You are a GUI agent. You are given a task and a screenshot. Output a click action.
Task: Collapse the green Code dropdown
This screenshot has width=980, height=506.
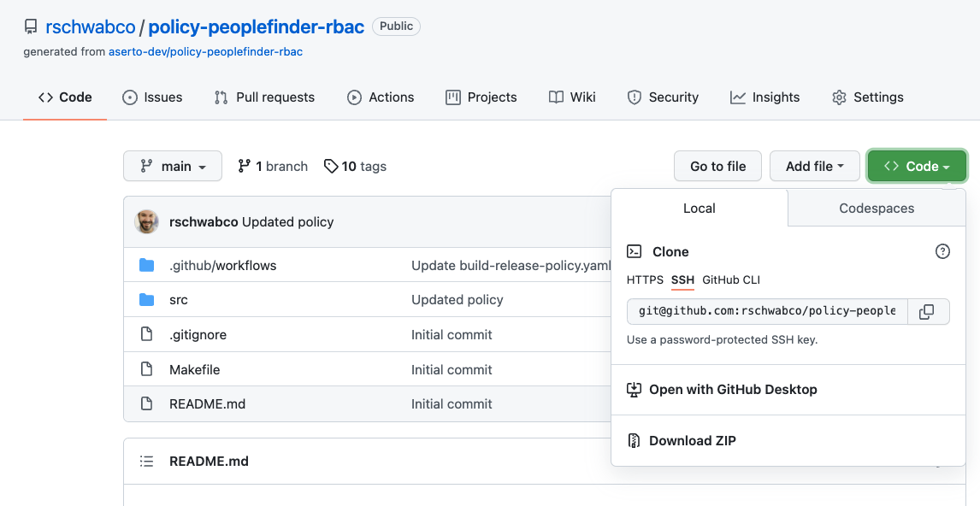coord(917,167)
